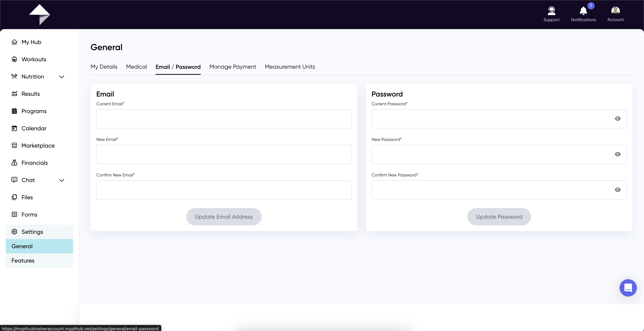This screenshot has height=331, width=644.
Task: Click the Calendar icon in sidebar
Action: point(15,128)
